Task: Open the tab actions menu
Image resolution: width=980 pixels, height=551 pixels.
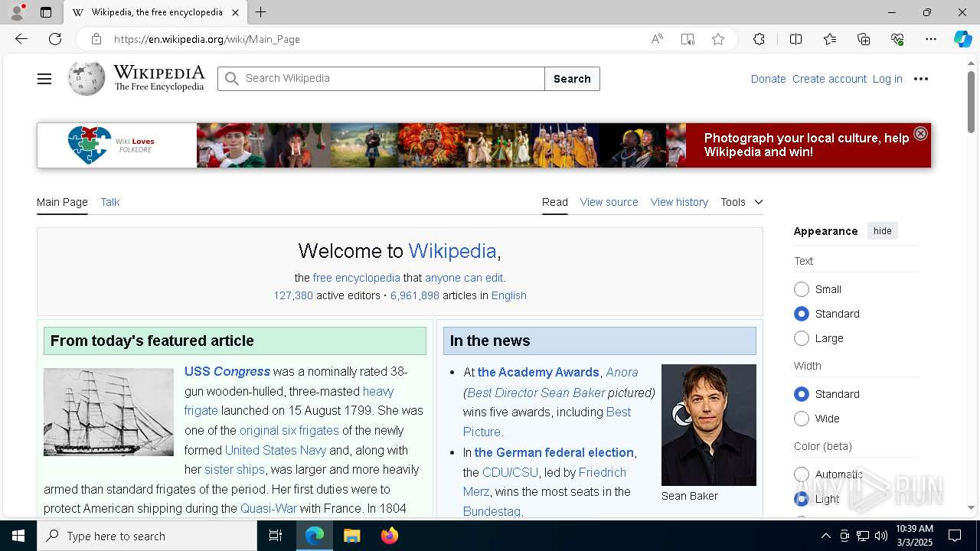Action: (46, 12)
